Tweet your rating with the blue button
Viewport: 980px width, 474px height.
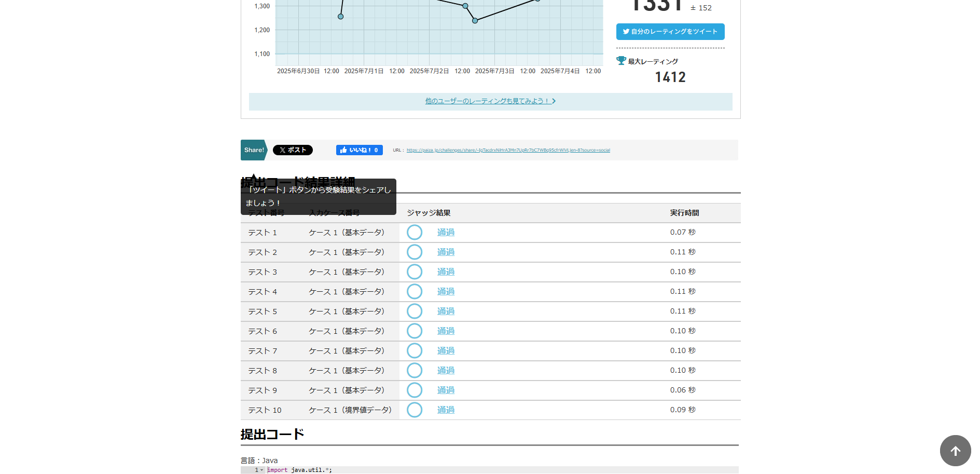click(x=670, y=32)
